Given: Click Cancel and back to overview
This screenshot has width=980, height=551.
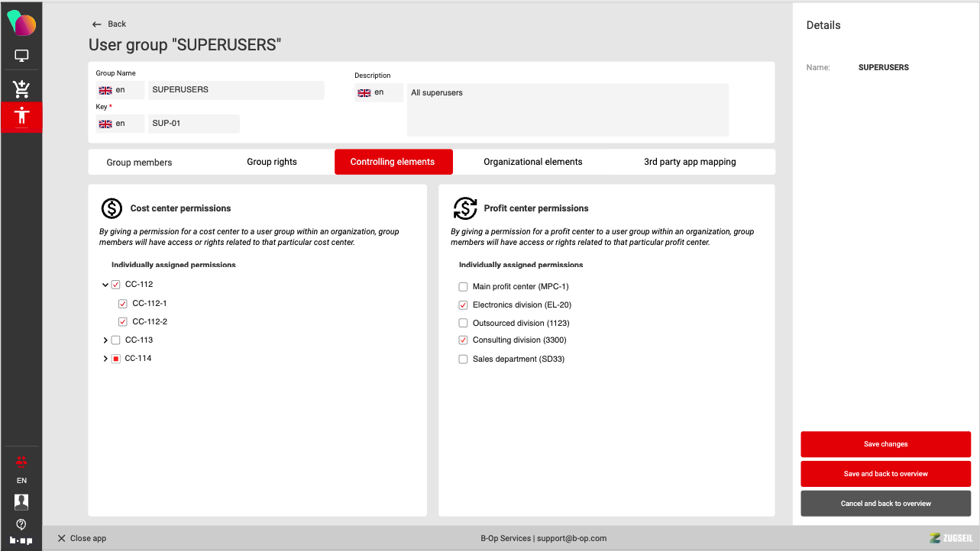Looking at the screenshot, I should pyautogui.click(x=885, y=504).
